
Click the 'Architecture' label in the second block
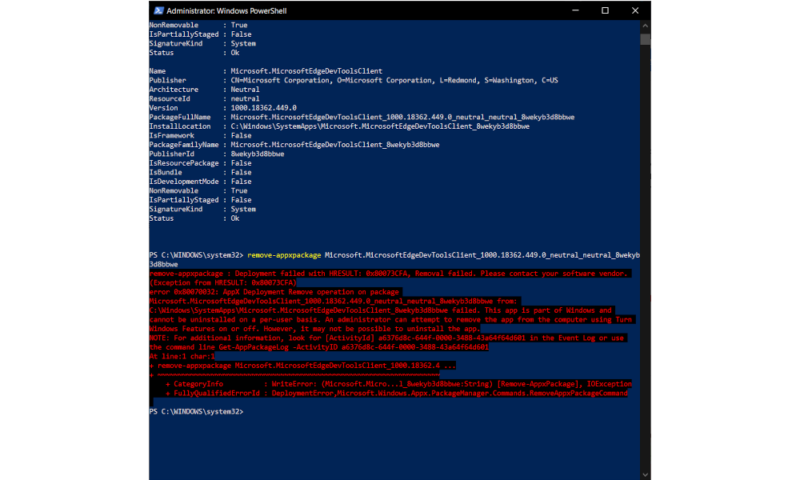tap(173, 89)
